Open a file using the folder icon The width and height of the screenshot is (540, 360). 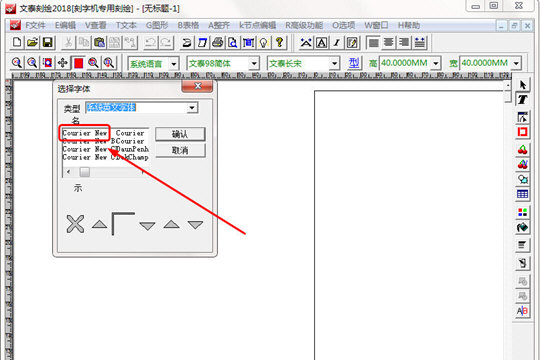coord(32,42)
